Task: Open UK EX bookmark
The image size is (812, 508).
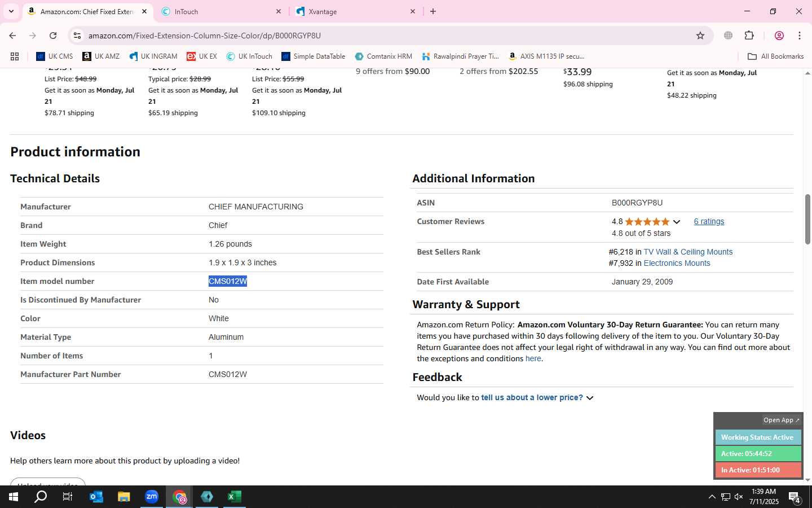Action: point(202,56)
